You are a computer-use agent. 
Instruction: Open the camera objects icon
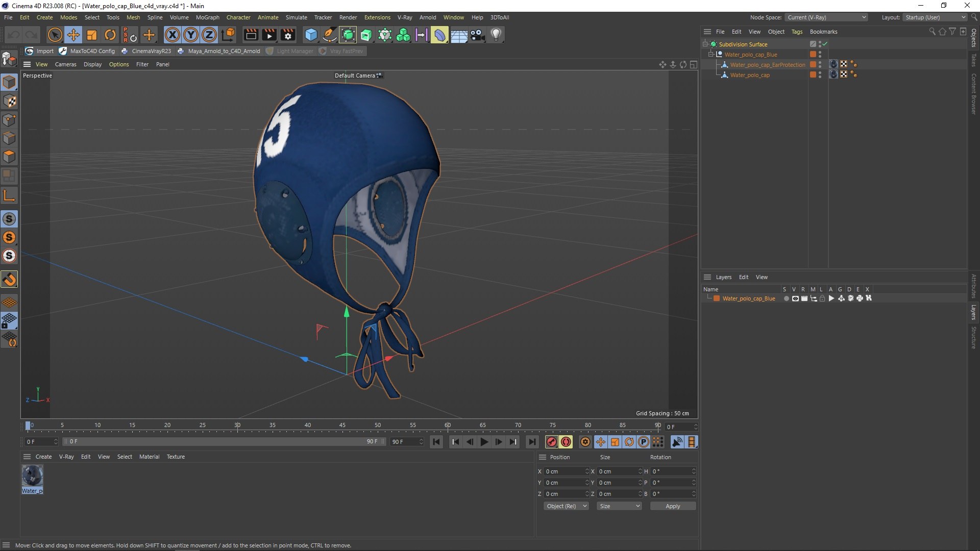[x=477, y=35]
